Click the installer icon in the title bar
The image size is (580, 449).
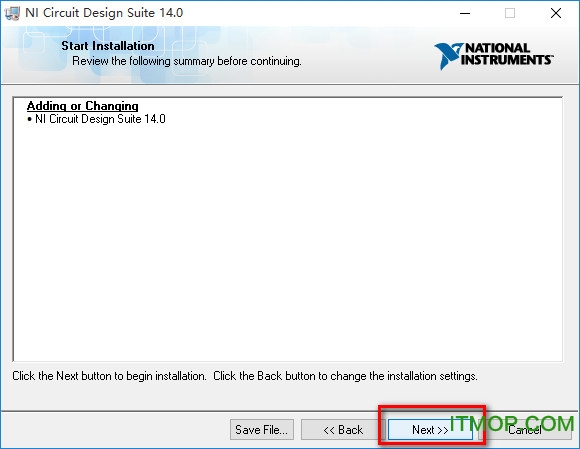12,13
